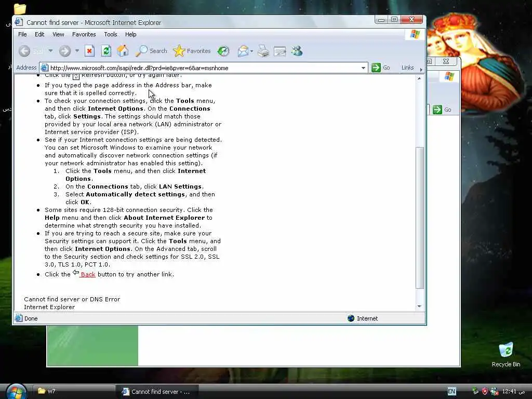532x399 pixels.
Task: Open the Windows Start orb
Action: (16, 391)
